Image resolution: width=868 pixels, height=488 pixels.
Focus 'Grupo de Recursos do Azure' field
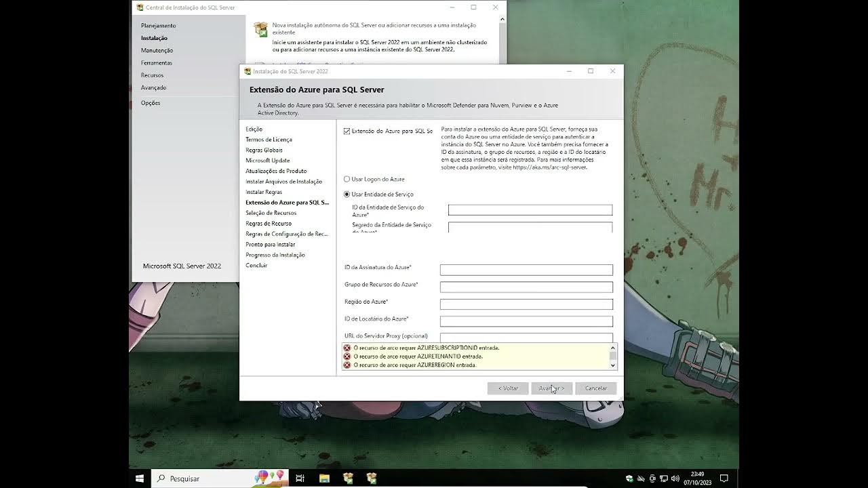(526, 287)
